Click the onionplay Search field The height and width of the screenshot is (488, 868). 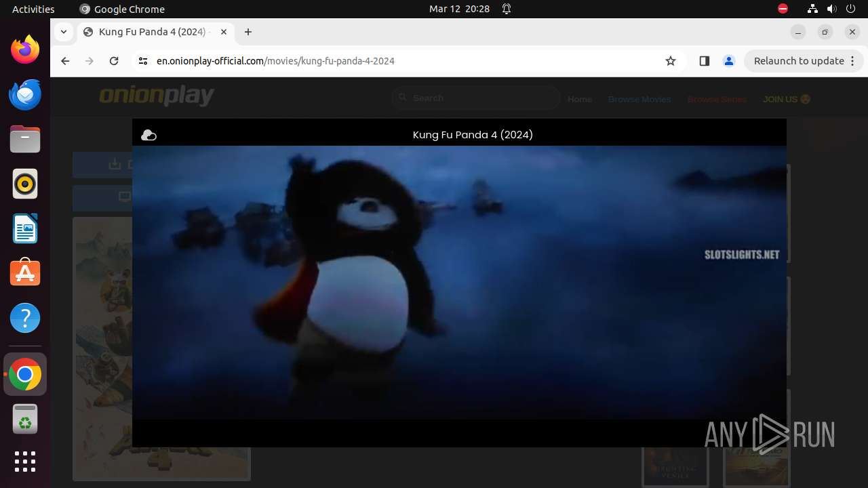pos(476,98)
